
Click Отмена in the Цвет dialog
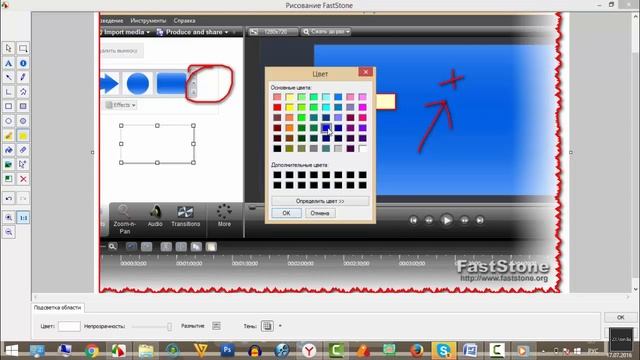(320, 213)
